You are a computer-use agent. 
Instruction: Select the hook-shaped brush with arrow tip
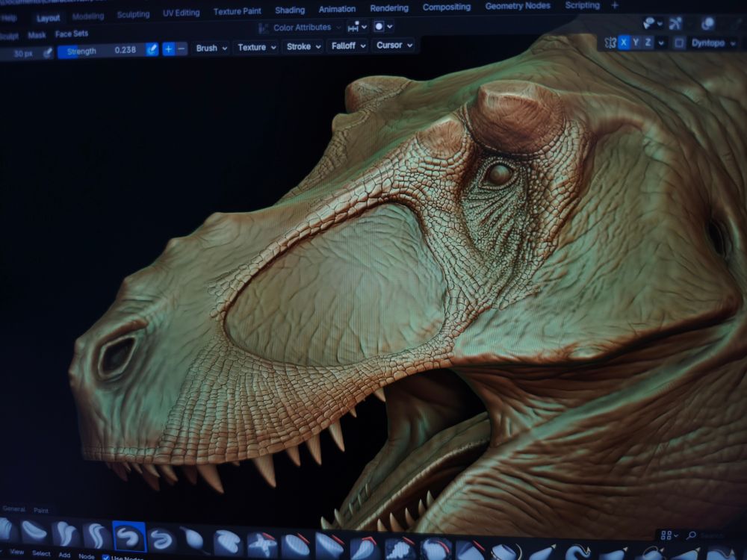tap(579, 553)
